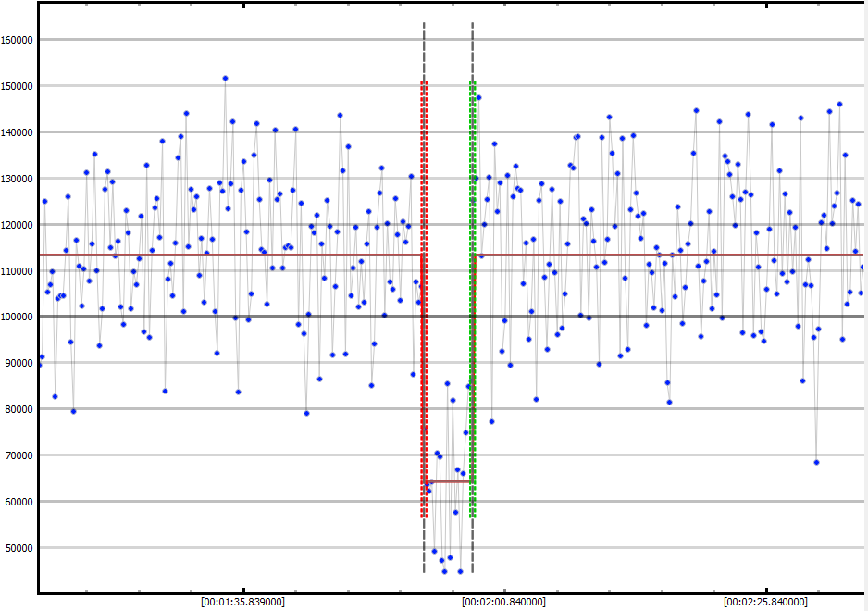Select red mean line right of green marker
This screenshot has width=868, height=611.
[666, 255]
